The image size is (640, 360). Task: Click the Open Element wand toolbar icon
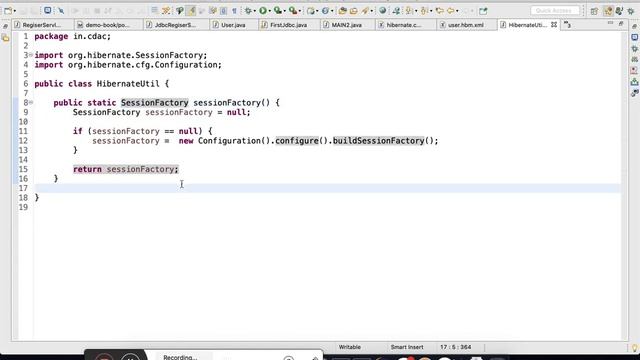coord(166,11)
